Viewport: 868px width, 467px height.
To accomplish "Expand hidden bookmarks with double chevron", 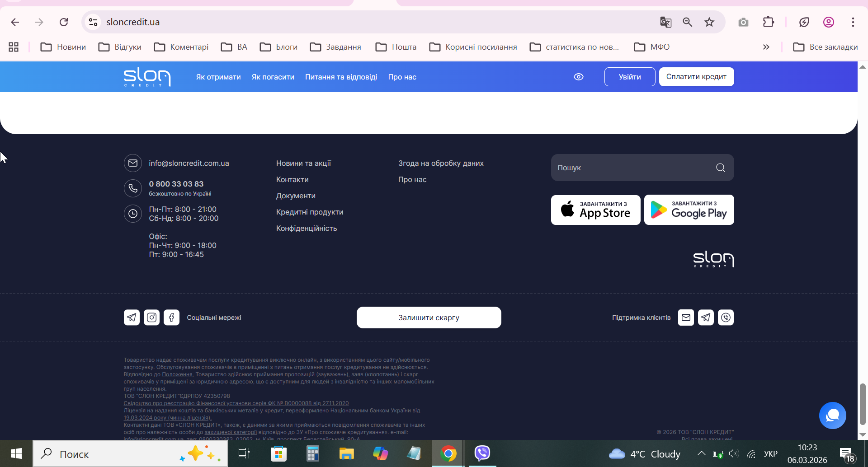I will (x=766, y=47).
